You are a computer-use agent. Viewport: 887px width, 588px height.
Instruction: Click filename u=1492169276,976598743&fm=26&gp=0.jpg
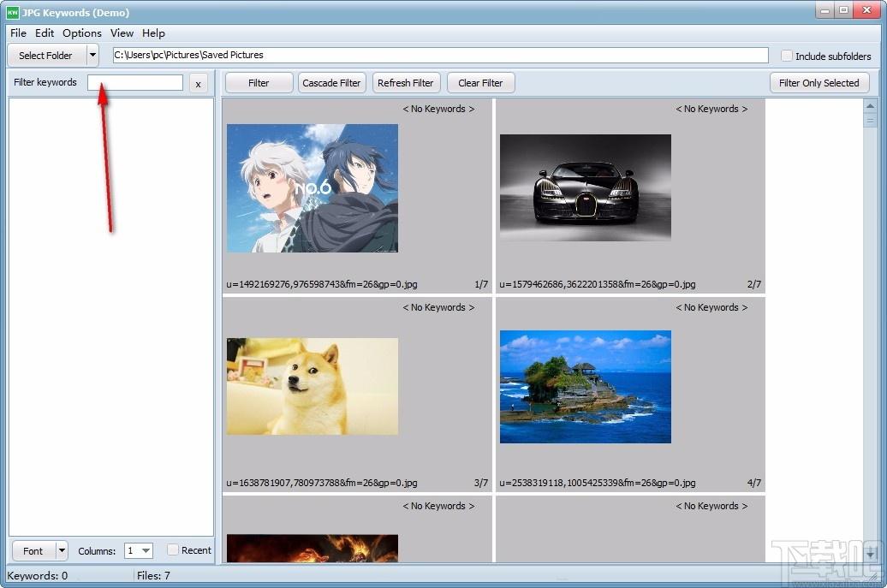(322, 284)
